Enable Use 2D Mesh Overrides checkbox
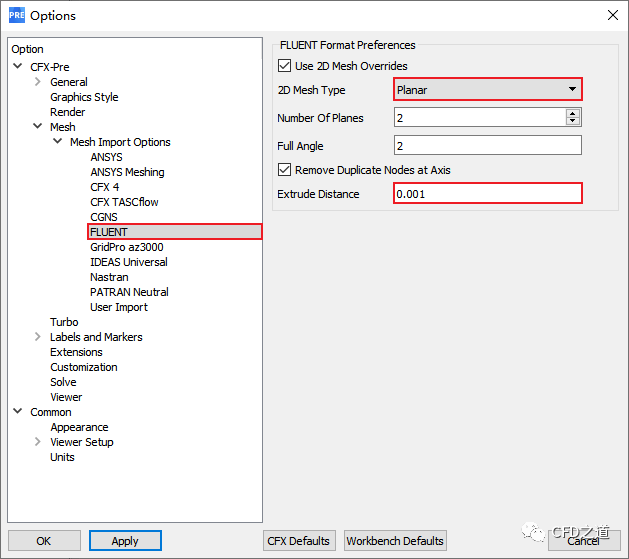The image size is (629, 559). click(x=285, y=66)
